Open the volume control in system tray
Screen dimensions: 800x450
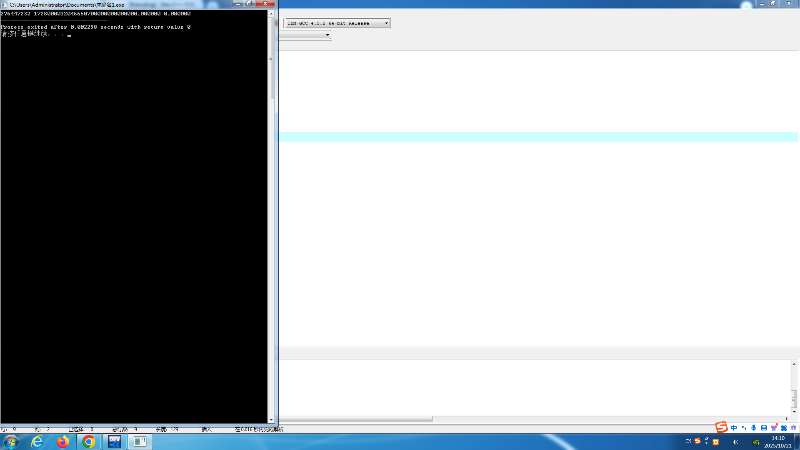point(736,442)
